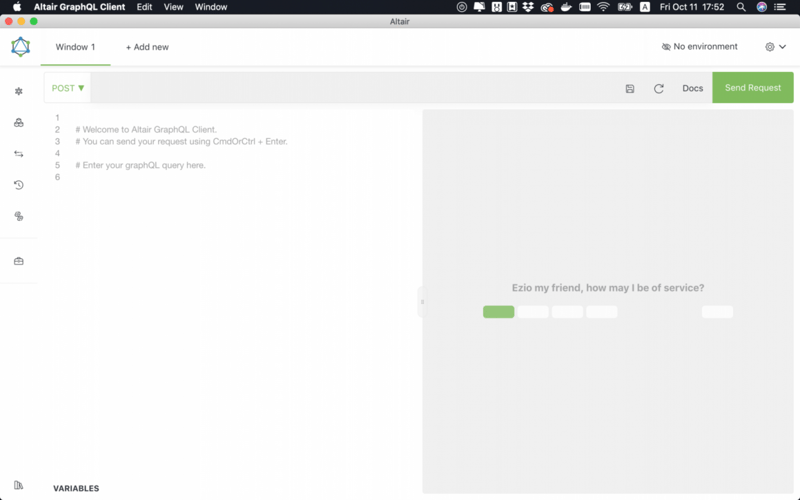This screenshot has height=500, width=800.
Task: Click the Docs button
Action: point(692,88)
